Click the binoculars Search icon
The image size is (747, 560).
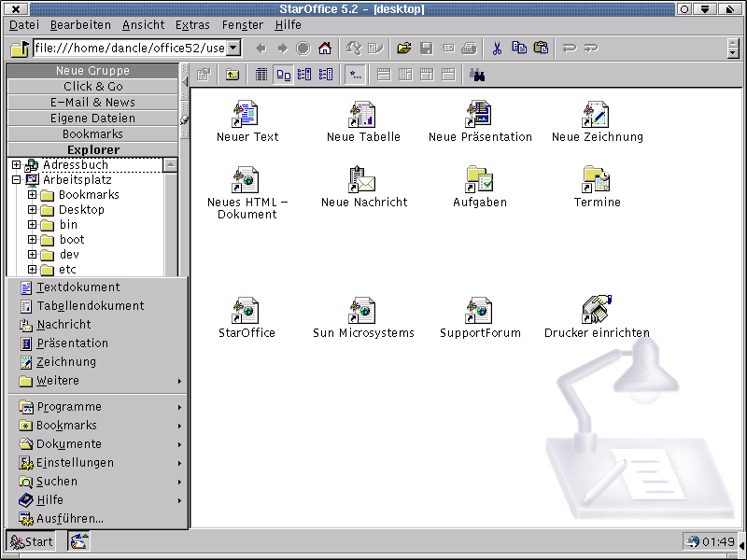[477, 75]
